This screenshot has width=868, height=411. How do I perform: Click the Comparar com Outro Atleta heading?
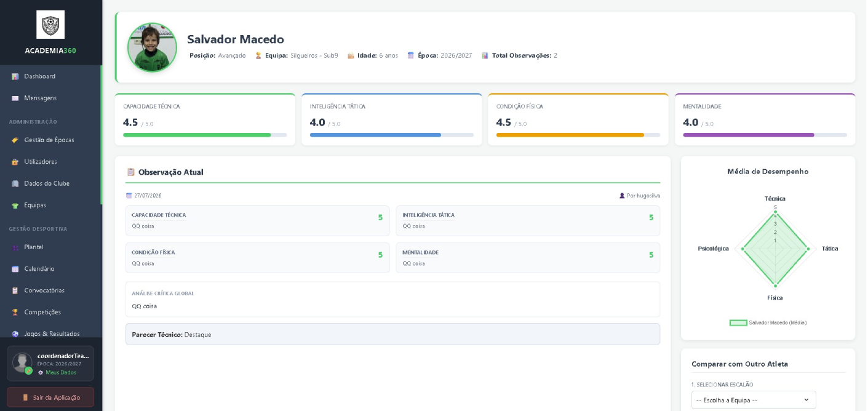coord(739,364)
